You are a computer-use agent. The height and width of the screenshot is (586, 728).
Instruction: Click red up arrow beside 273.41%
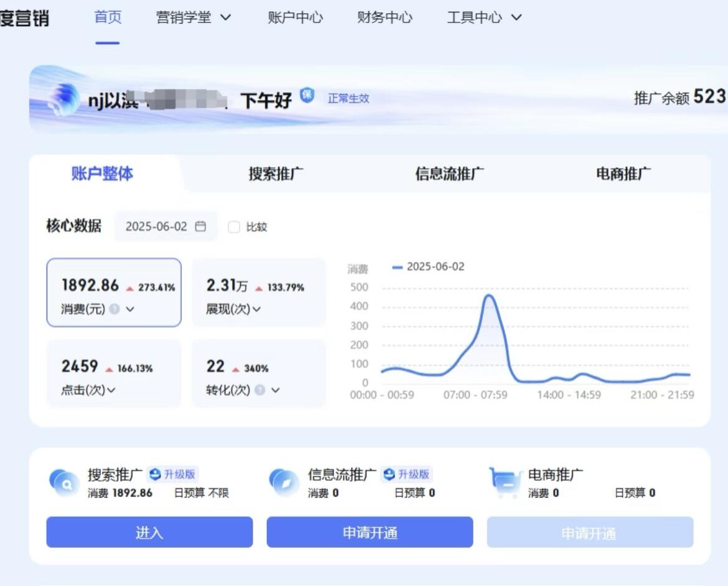[130, 289]
